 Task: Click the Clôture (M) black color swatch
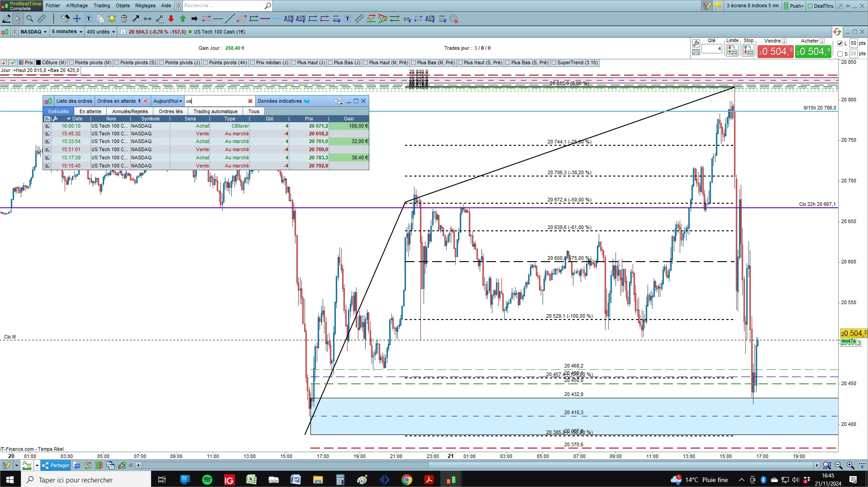[x=39, y=62]
